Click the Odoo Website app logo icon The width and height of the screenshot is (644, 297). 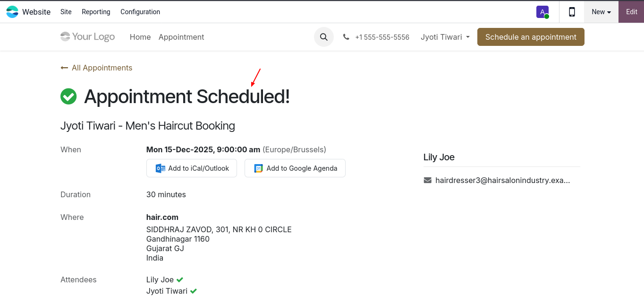click(x=12, y=12)
